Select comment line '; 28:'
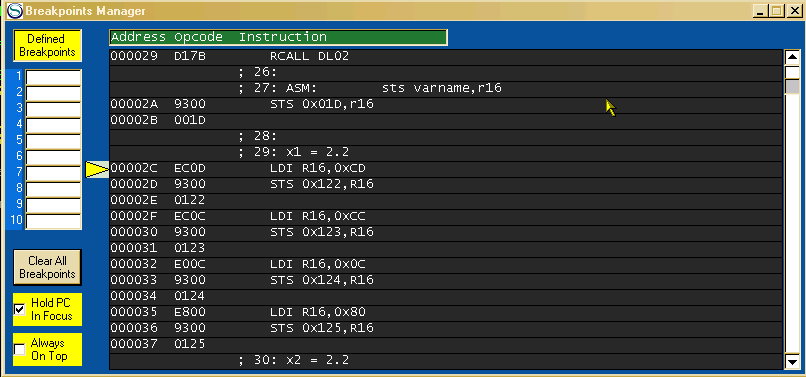This screenshot has width=806, height=377. [446, 136]
